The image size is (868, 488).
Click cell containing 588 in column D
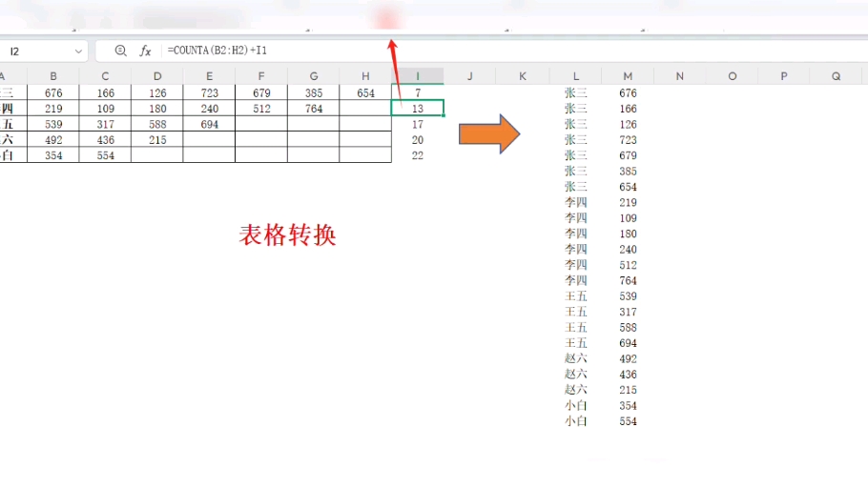tap(157, 124)
